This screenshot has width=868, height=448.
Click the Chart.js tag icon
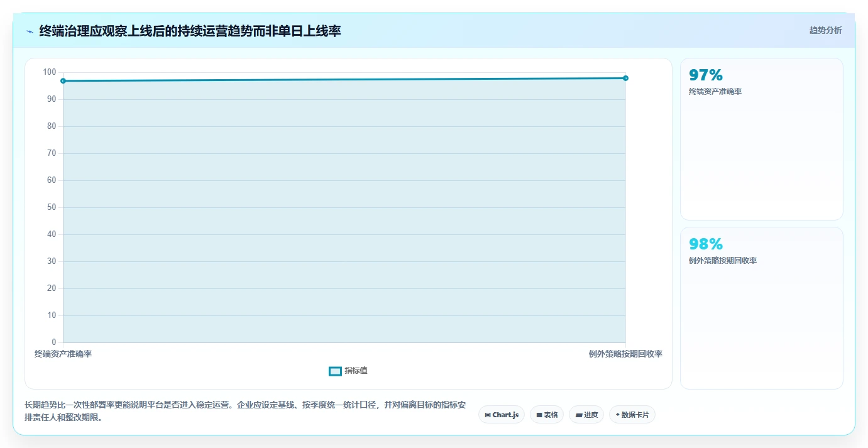[x=488, y=415]
